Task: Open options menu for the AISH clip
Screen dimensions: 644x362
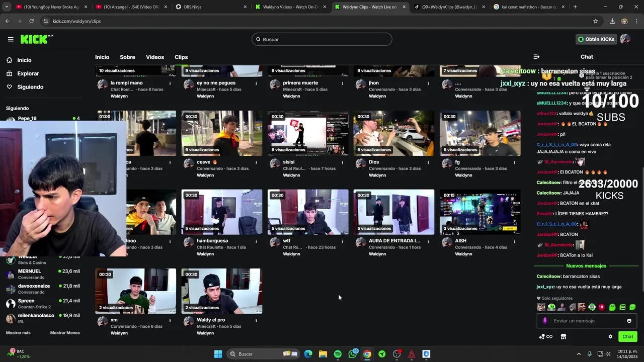Action: tap(514, 241)
